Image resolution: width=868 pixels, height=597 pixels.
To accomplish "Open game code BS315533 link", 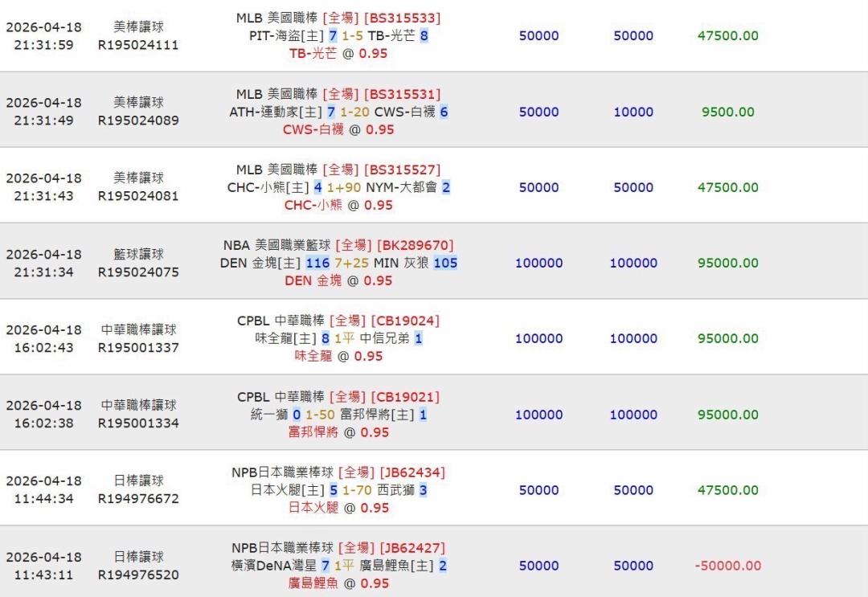I will 402,18.
